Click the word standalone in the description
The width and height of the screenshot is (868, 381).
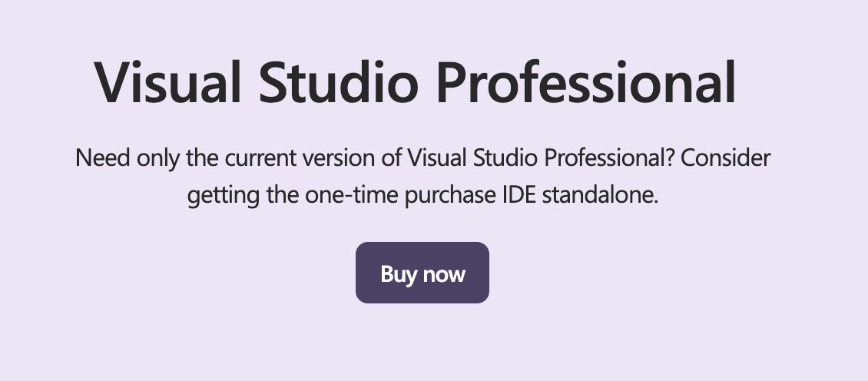coord(601,195)
